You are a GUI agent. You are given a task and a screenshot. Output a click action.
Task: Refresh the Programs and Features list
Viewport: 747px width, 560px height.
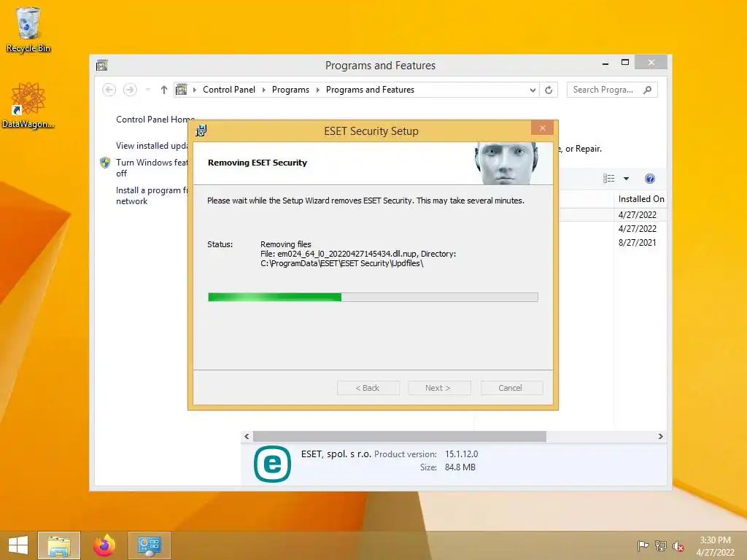click(549, 90)
